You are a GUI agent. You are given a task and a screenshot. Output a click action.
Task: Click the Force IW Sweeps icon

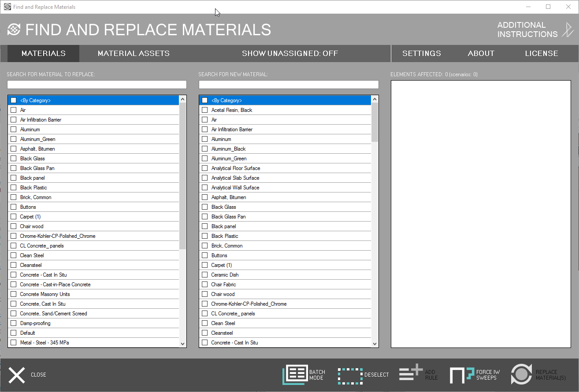point(461,375)
